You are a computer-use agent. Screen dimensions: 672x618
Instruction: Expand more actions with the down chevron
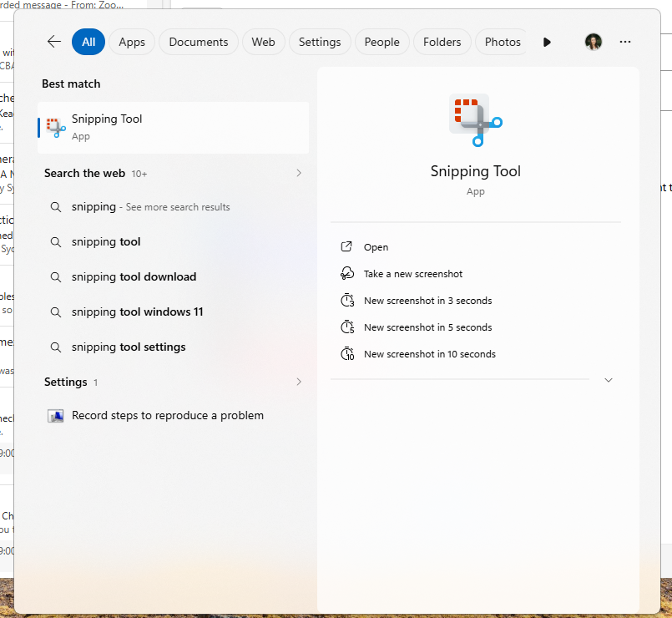click(x=609, y=380)
